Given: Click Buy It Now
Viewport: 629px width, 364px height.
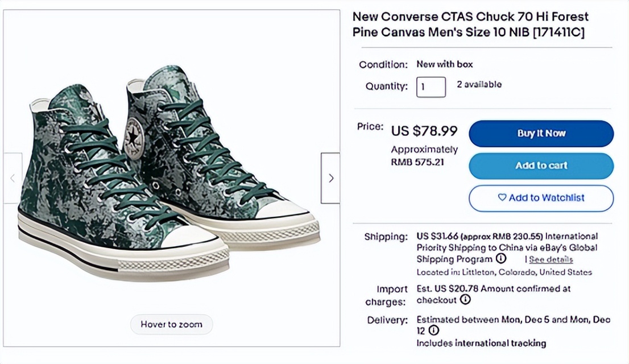Looking at the screenshot, I should click(540, 133).
